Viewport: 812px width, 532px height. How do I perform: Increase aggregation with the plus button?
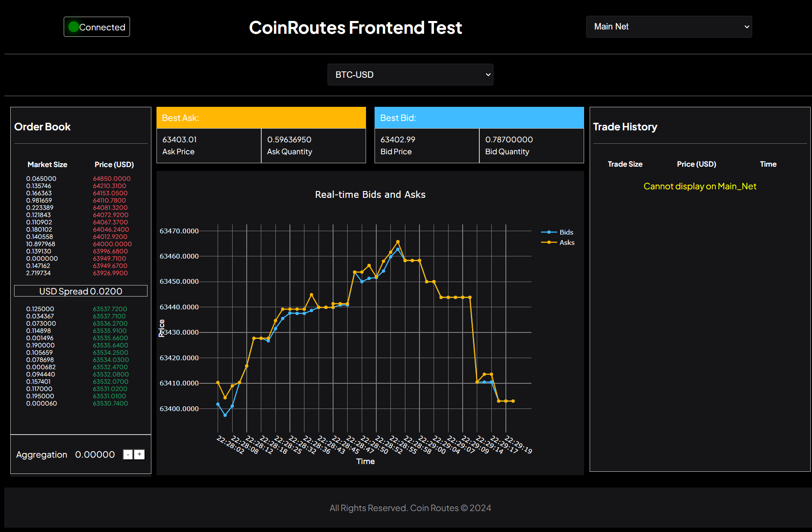[x=139, y=455]
